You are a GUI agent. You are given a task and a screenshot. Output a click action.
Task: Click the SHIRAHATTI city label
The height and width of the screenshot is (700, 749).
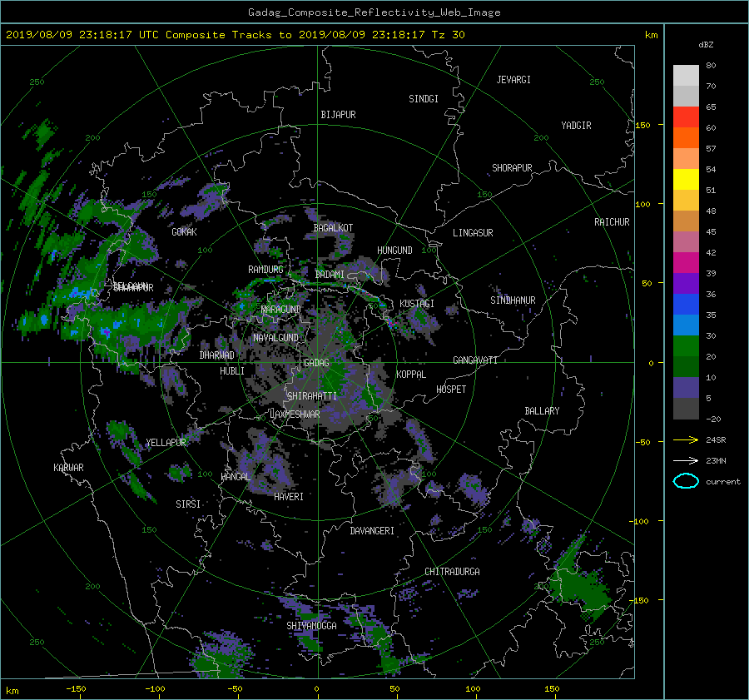[312, 396]
